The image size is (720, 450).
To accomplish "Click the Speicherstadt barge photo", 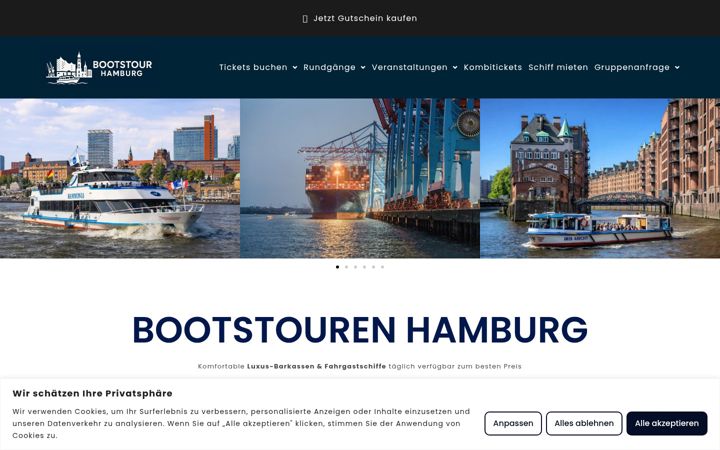I will pyautogui.click(x=600, y=178).
